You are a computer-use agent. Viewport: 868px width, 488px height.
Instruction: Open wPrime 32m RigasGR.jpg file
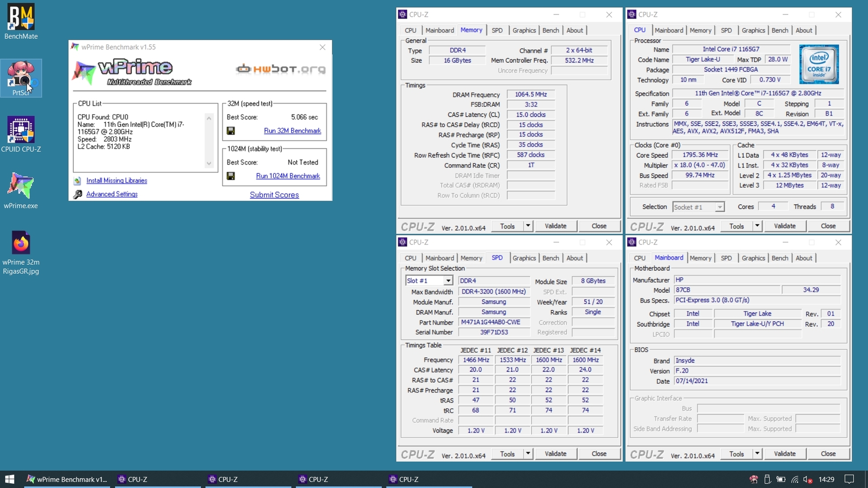click(21, 253)
